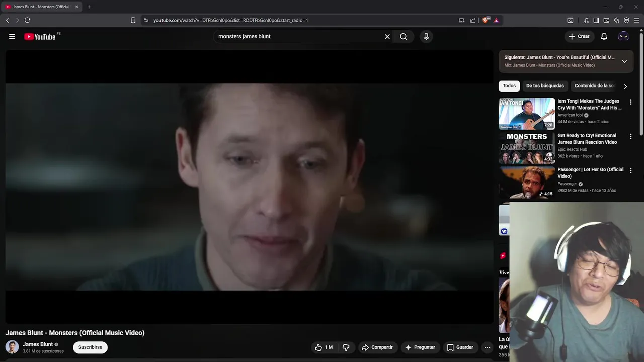Click the install app icon in the address bar
644x362 pixels.
coord(461,20)
